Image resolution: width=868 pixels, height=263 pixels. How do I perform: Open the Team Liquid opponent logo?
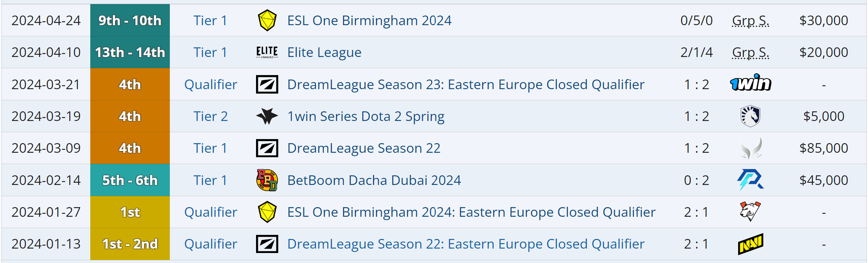point(749,116)
